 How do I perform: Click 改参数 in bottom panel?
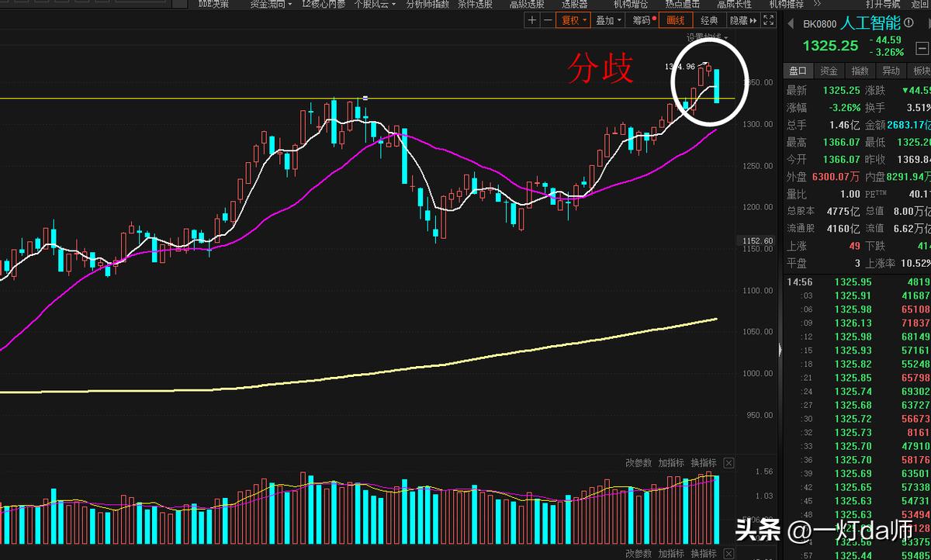639,554
